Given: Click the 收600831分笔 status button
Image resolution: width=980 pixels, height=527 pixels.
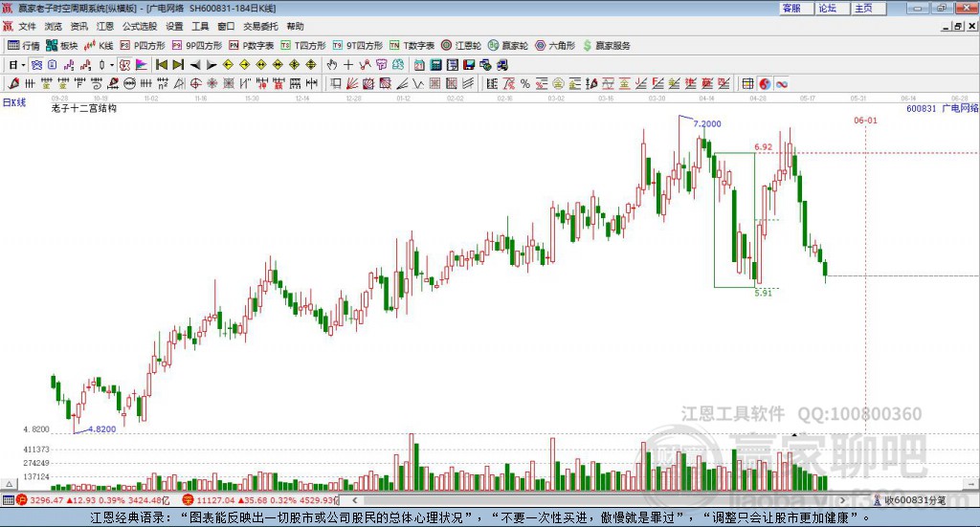Looking at the screenshot, I should [x=910, y=500].
